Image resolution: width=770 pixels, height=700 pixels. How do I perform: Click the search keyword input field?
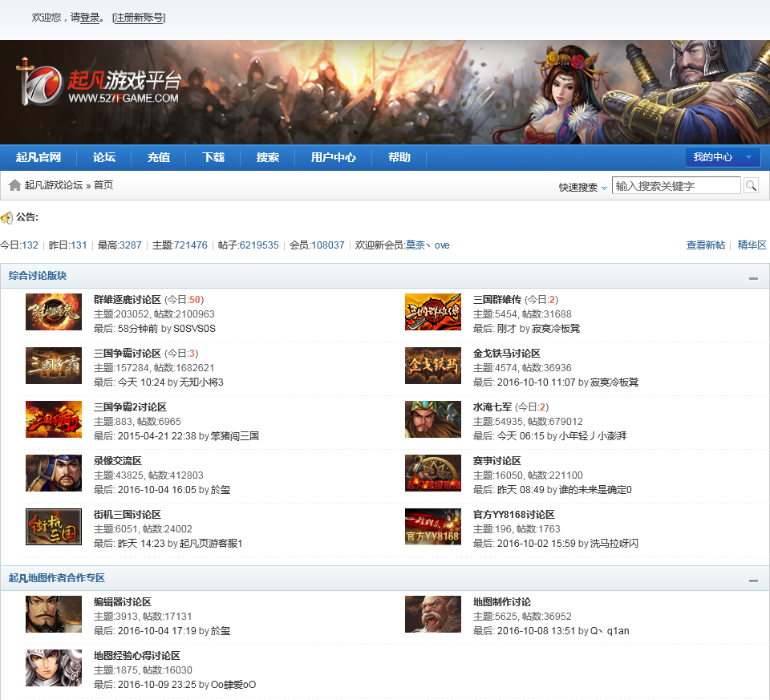676,185
